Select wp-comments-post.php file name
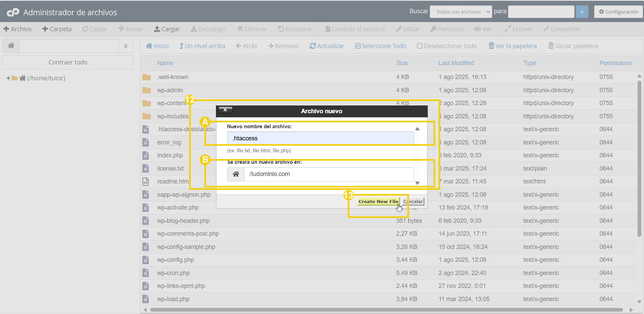This screenshot has height=314, width=644. click(x=188, y=234)
